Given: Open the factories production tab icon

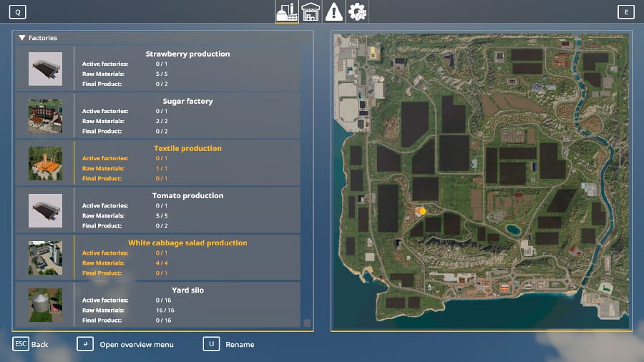Looking at the screenshot, I should pyautogui.click(x=287, y=11).
